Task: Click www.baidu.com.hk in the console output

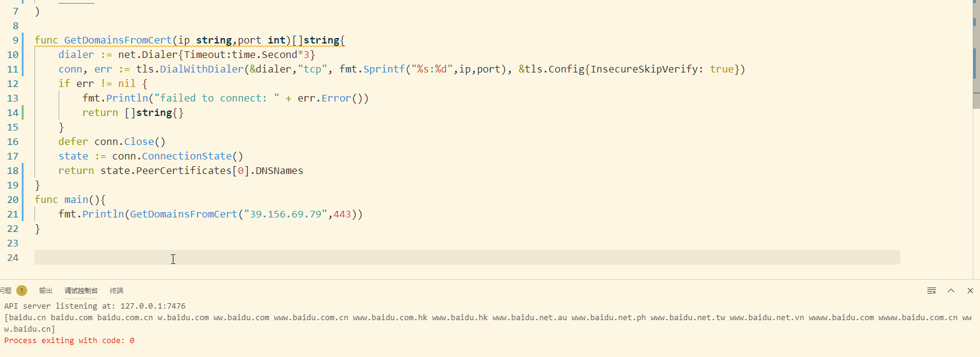Action: point(390,318)
